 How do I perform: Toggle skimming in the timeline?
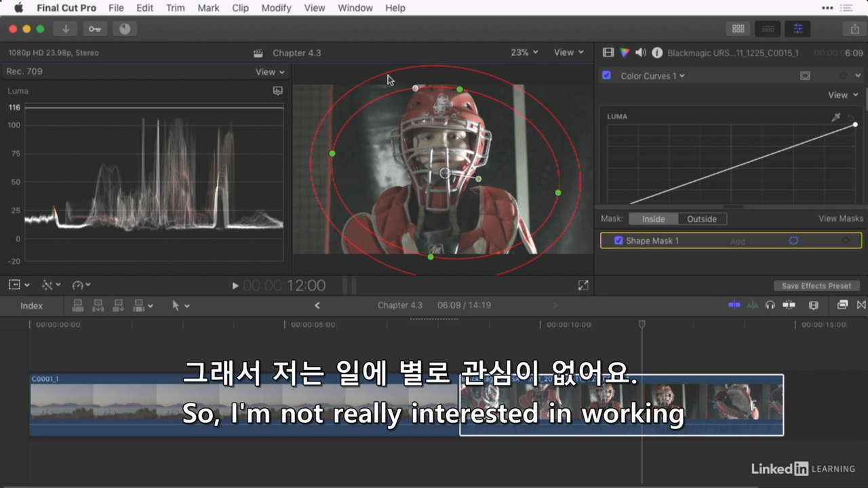pyautogui.click(x=734, y=305)
